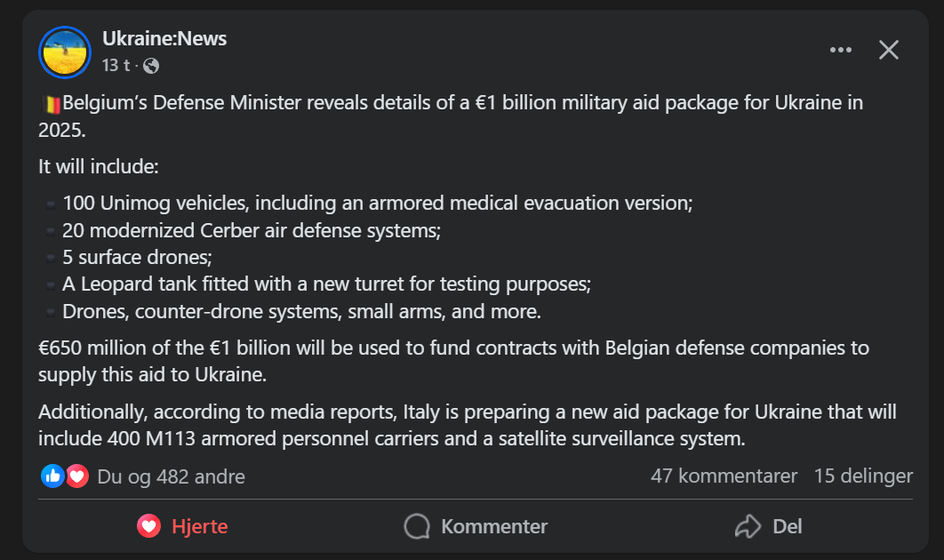Click the Kommenter label to comment
Screen dimensions: 944x560
point(494,526)
